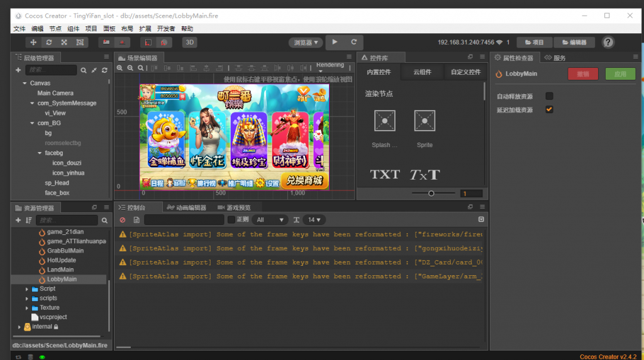Collapse all nodes in hierarchy panel
Screen dimensions: 644x360
(x=94, y=70)
